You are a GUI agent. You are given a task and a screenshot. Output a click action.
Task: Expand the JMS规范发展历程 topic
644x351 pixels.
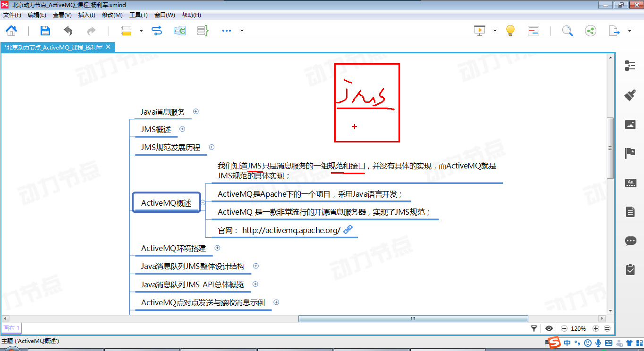[212, 147]
